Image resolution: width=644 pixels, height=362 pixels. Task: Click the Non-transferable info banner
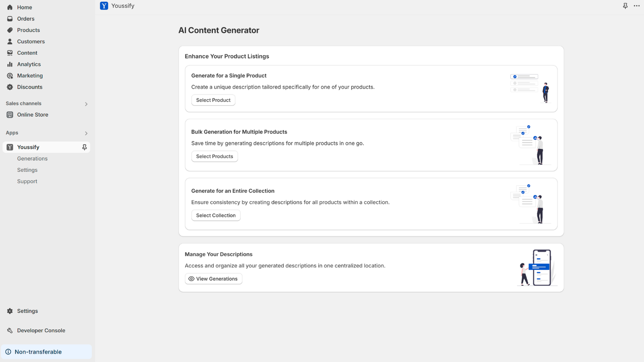click(x=46, y=352)
